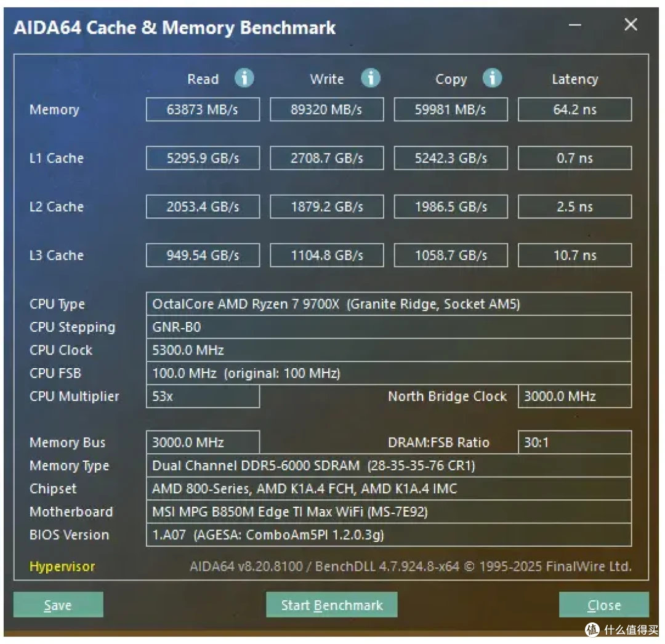Click the CPU Type field Ryzen 7 9700X
Image resolution: width=665 pixels, height=644 pixels.
[389, 304]
